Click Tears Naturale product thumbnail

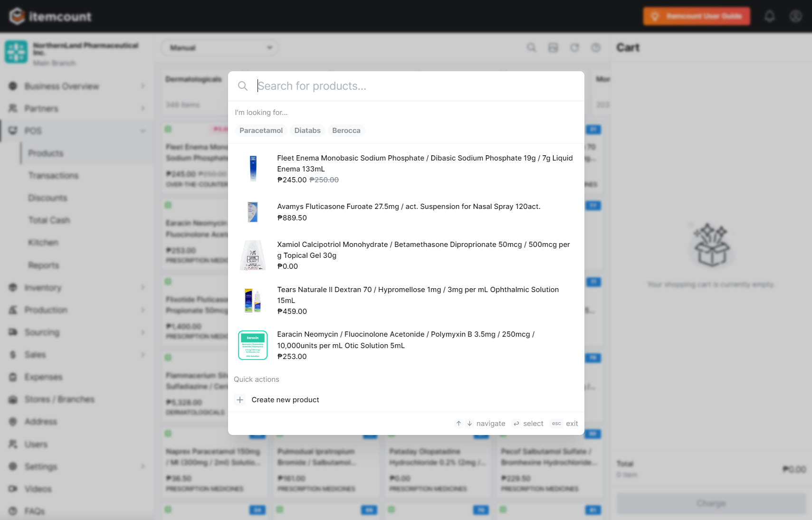tap(253, 300)
